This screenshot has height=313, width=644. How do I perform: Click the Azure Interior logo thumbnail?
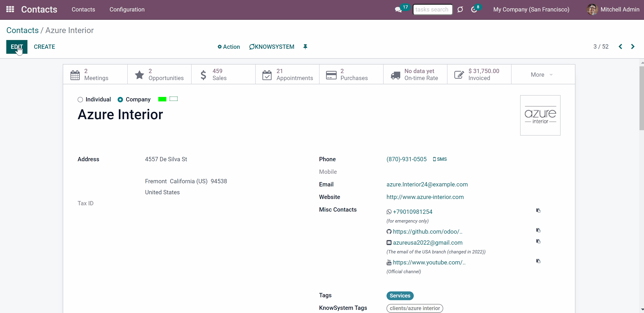(540, 115)
